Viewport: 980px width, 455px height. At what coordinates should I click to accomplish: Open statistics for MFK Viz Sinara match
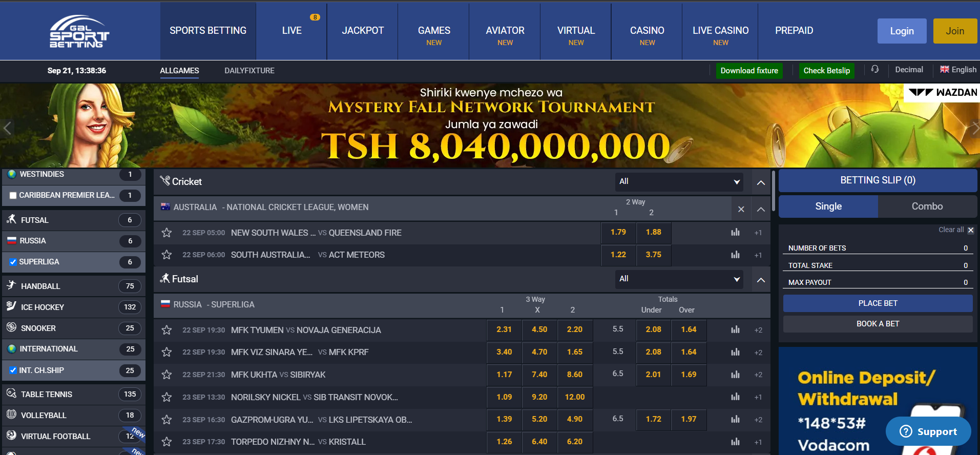(736, 352)
